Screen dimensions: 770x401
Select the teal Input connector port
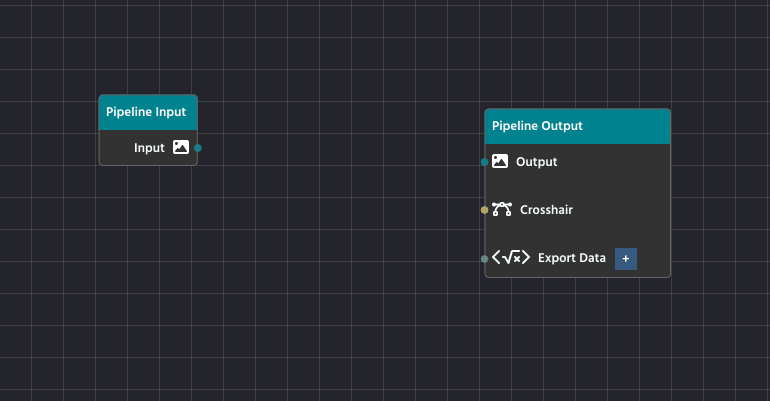[x=198, y=148]
